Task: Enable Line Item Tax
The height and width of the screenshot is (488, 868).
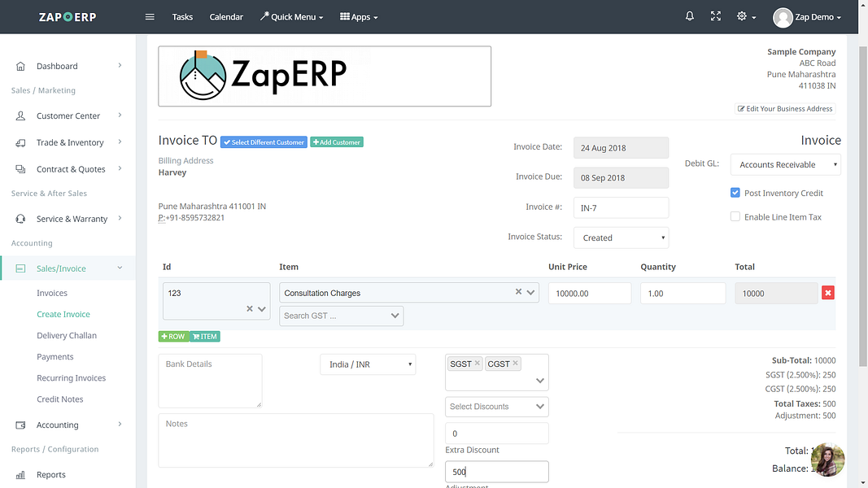Action: point(735,216)
